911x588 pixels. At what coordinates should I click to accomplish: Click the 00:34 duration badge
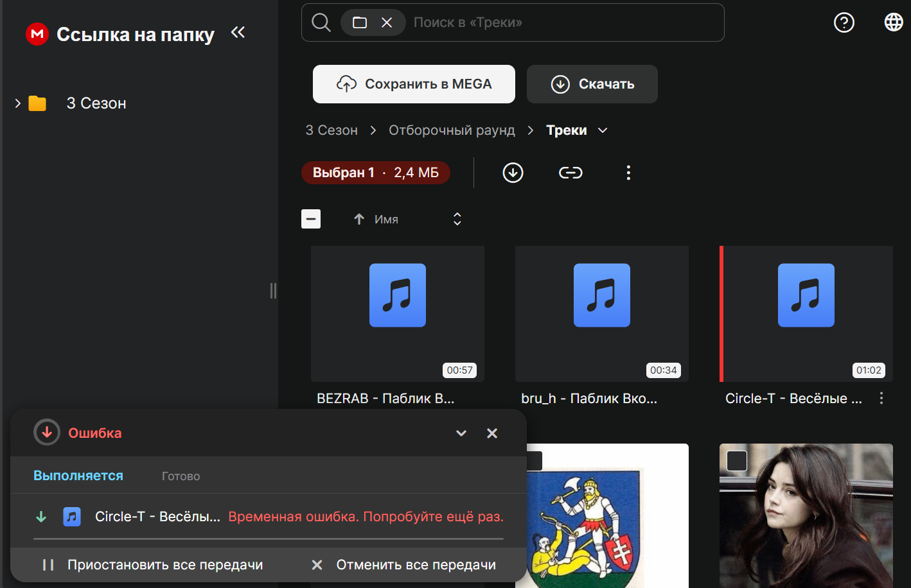click(664, 370)
